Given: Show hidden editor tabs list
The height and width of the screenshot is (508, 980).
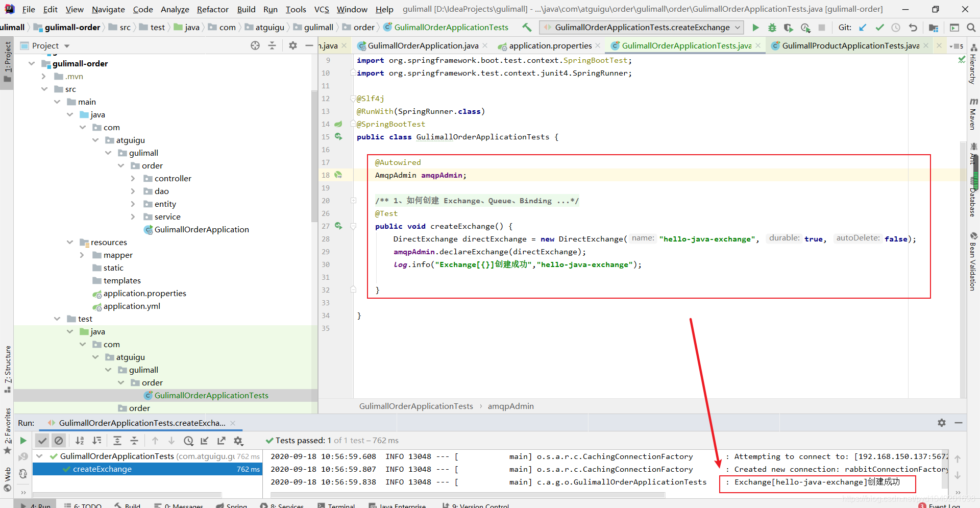Looking at the screenshot, I should point(957,46).
